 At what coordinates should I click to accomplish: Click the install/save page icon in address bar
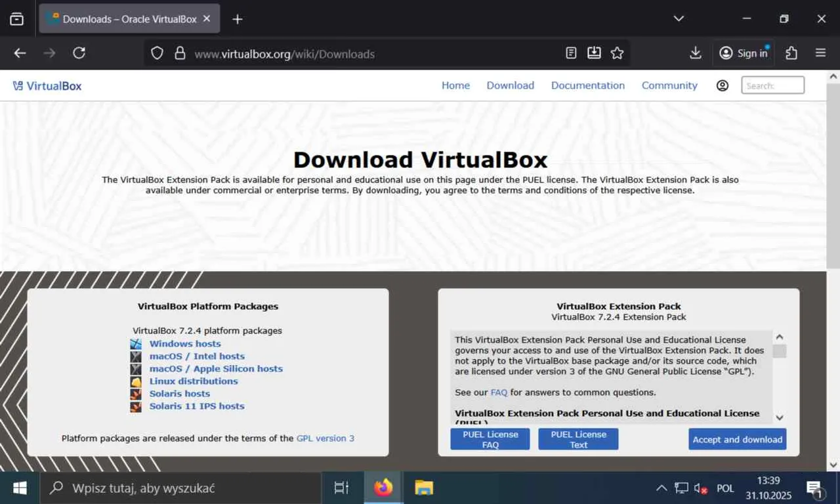[x=594, y=53]
